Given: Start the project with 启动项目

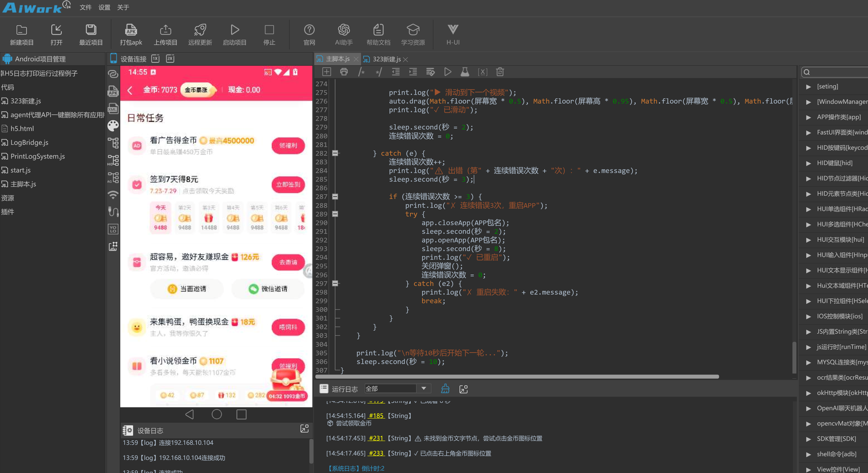Looking at the screenshot, I should click(x=235, y=35).
